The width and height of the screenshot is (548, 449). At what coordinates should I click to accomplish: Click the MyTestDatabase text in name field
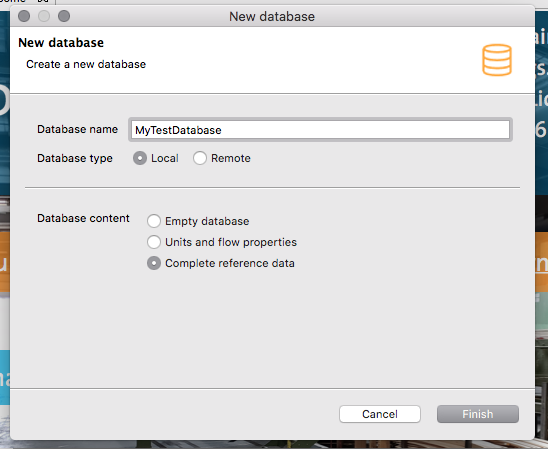178,130
